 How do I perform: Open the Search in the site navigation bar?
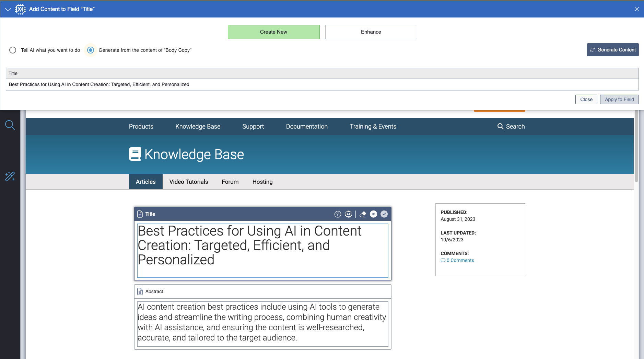tap(511, 126)
